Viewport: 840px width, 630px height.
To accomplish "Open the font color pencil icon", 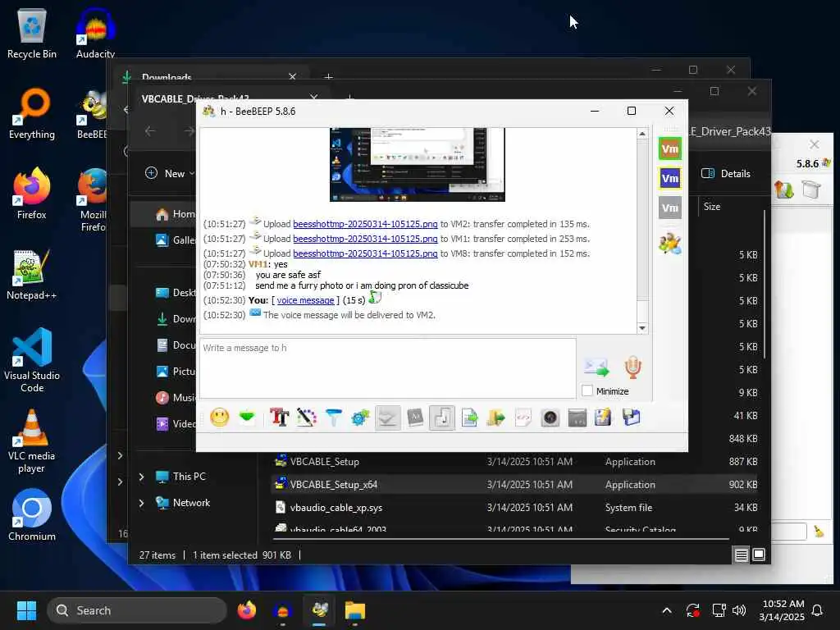I will point(307,418).
